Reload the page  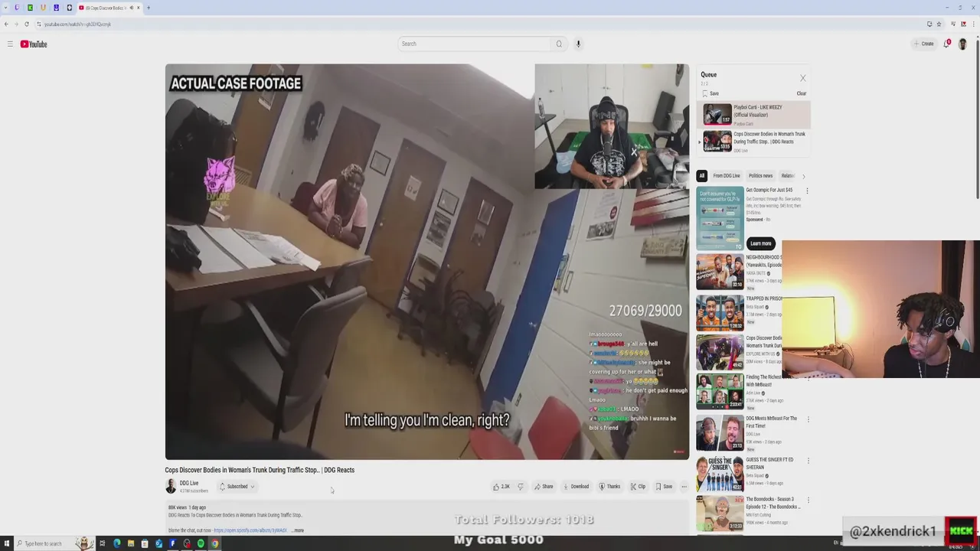[27, 24]
